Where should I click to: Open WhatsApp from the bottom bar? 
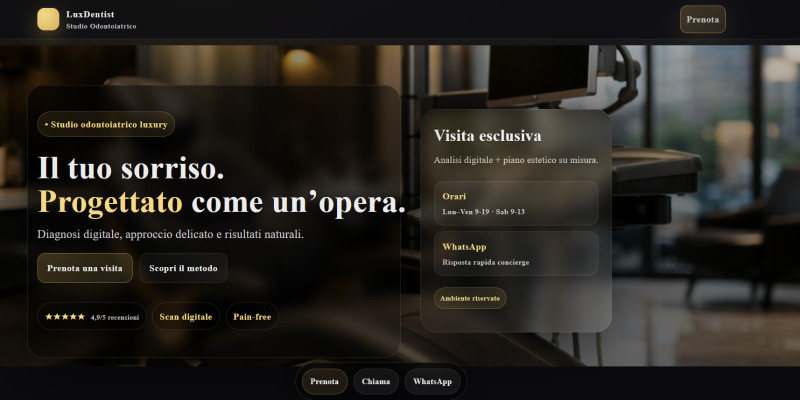pos(433,382)
